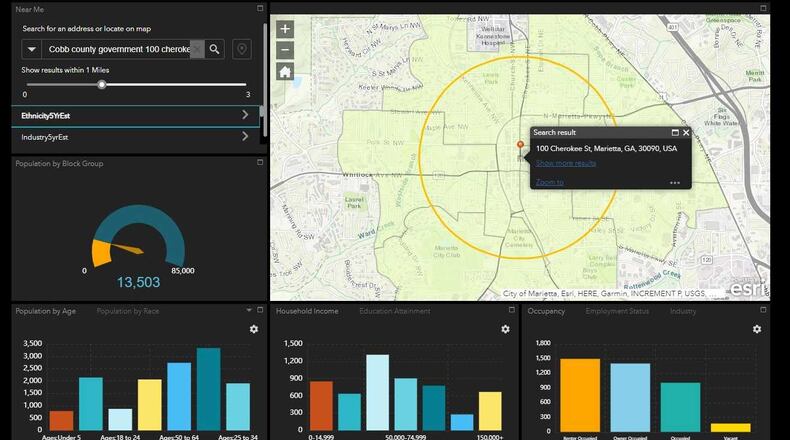Zoom out on the map
The height and width of the screenshot is (440, 790).
(x=285, y=50)
